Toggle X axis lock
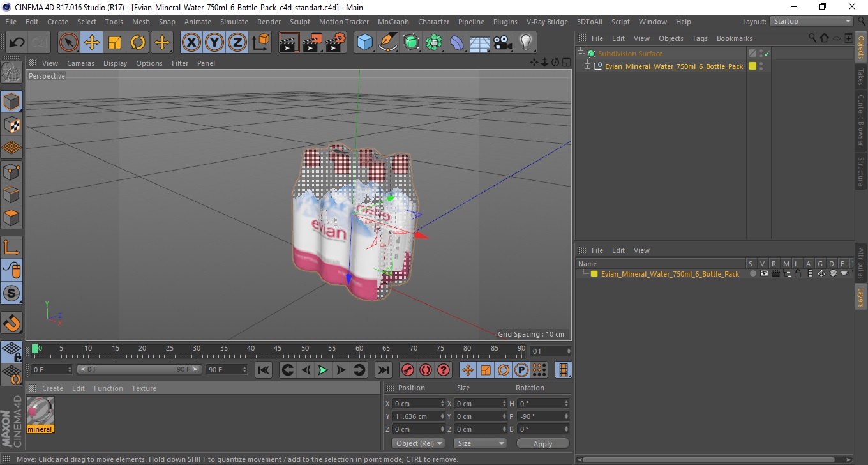This screenshot has width=868, height=465. pos(191,43)
